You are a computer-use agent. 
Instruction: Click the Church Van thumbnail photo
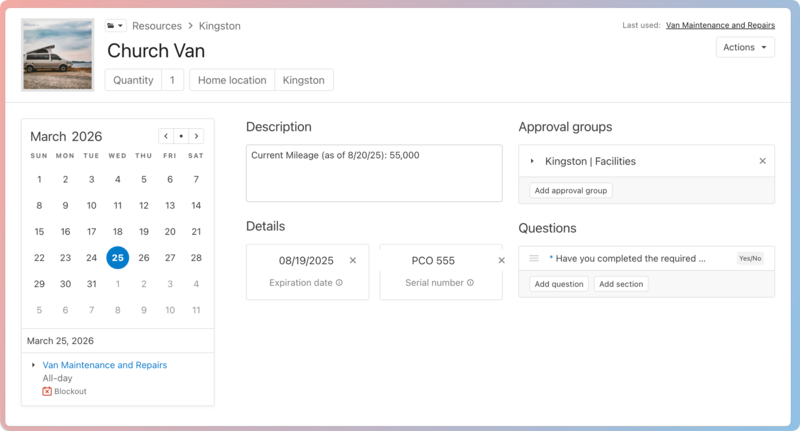[x=58, y=55]
